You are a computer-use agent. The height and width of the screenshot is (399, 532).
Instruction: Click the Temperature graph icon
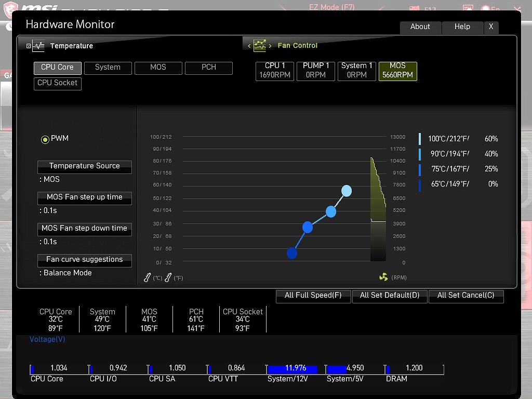coord(38,46)
